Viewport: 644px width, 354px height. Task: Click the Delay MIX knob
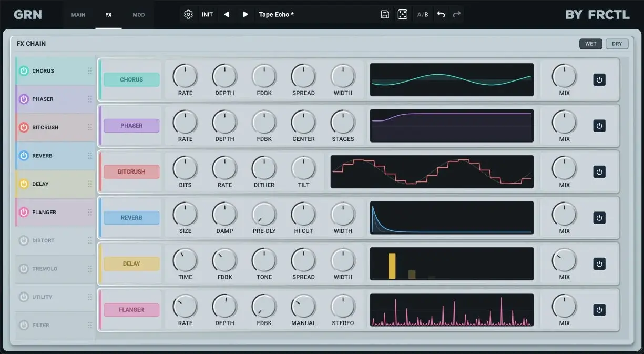pos(564,260)
